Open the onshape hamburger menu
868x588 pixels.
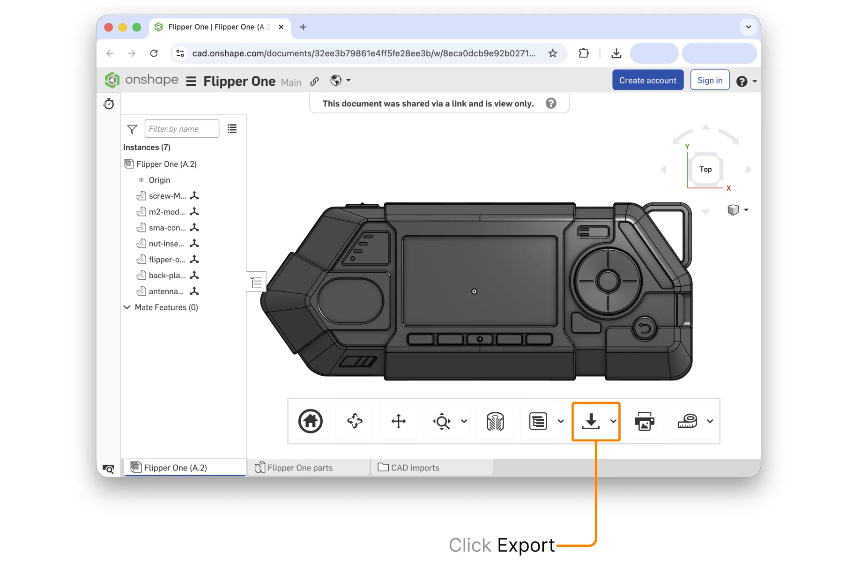[191, 82]
